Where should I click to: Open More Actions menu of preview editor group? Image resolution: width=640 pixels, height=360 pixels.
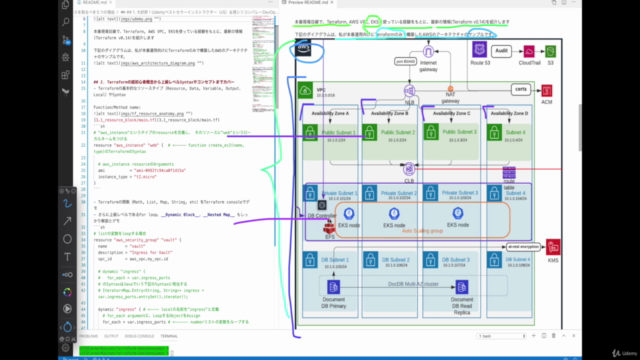(x=574, y=2)
